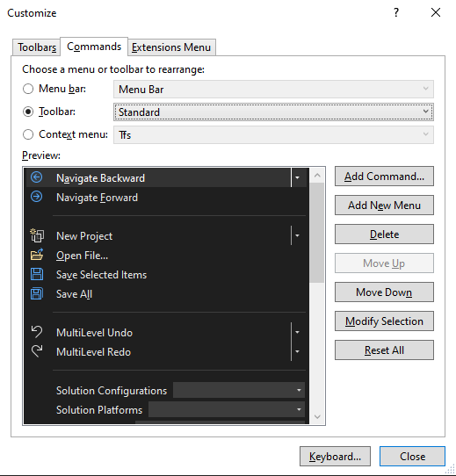Viewport: 456px width, 476px height.
Task: Open the Standard toolbar dropdown
Action: pos(273,112)
